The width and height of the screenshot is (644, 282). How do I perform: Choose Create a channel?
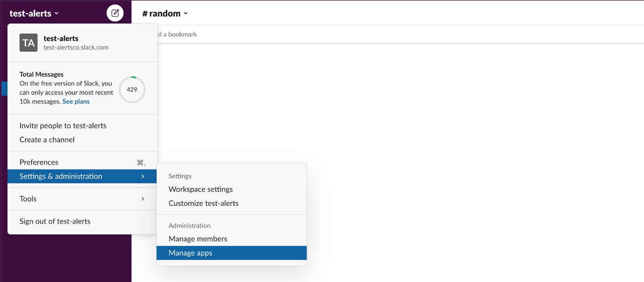47,140
